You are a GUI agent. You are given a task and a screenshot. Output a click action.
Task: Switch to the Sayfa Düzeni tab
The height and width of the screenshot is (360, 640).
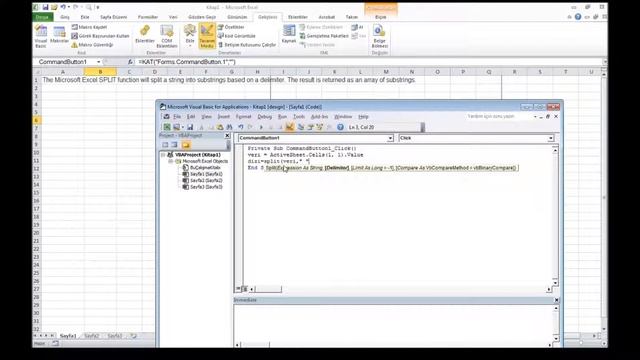(113, 17)
